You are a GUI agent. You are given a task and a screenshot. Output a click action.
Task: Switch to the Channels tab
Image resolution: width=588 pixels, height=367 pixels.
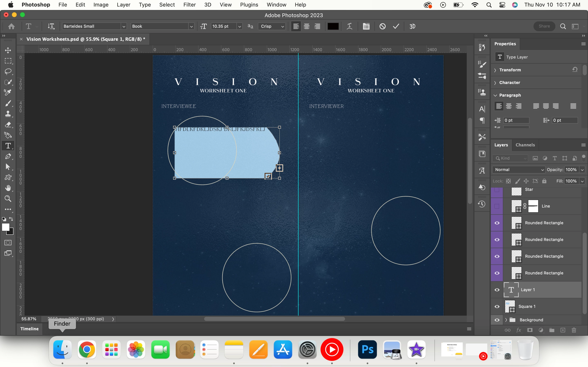pyautogui.click(x=525, y=145)
